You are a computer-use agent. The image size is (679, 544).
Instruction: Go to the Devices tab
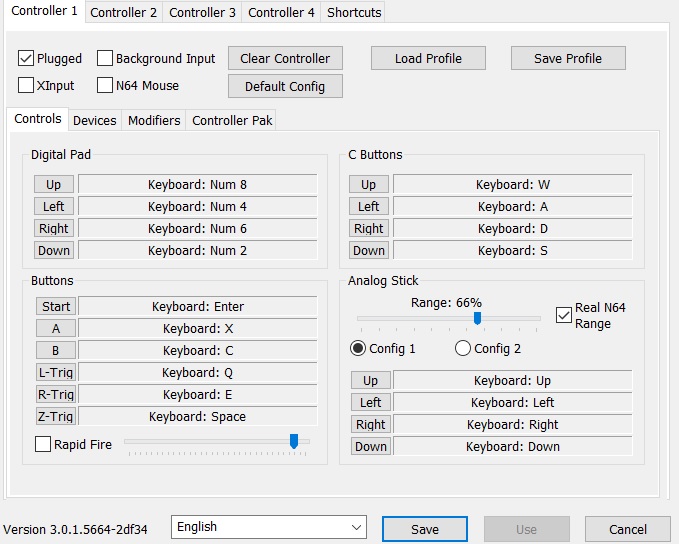point(95,120)
